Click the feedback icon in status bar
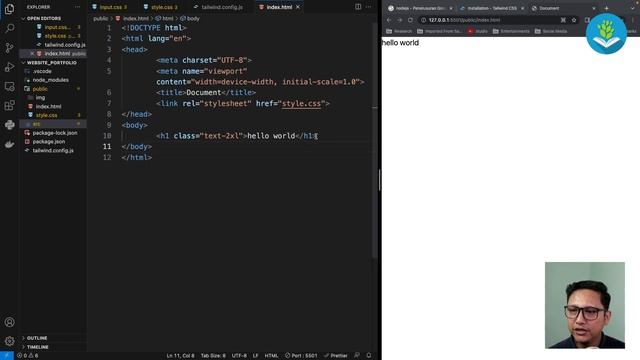Viewport: 640px width, 360px height. [x=357, y=356]
